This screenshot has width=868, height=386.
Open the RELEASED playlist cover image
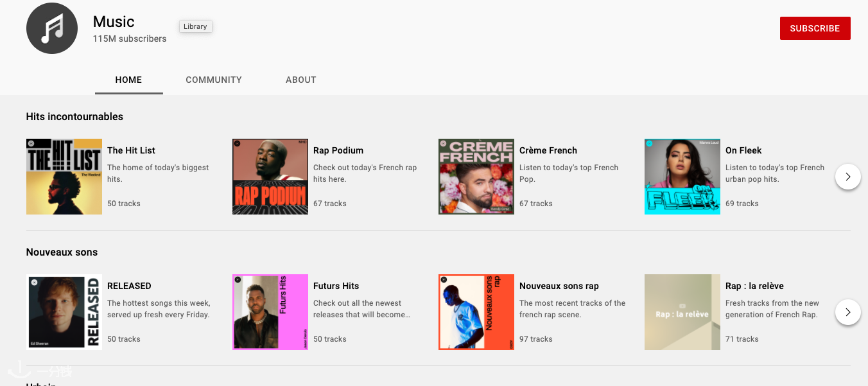(64, 312)
